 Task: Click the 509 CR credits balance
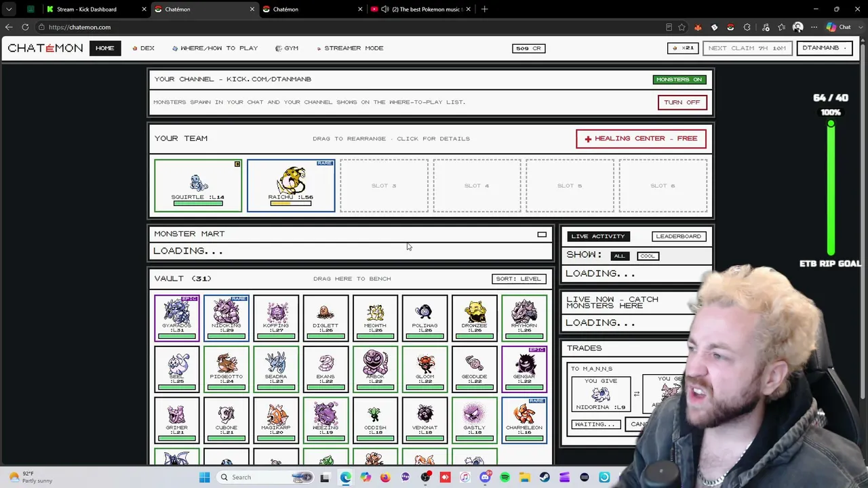[x=529, y=48]
